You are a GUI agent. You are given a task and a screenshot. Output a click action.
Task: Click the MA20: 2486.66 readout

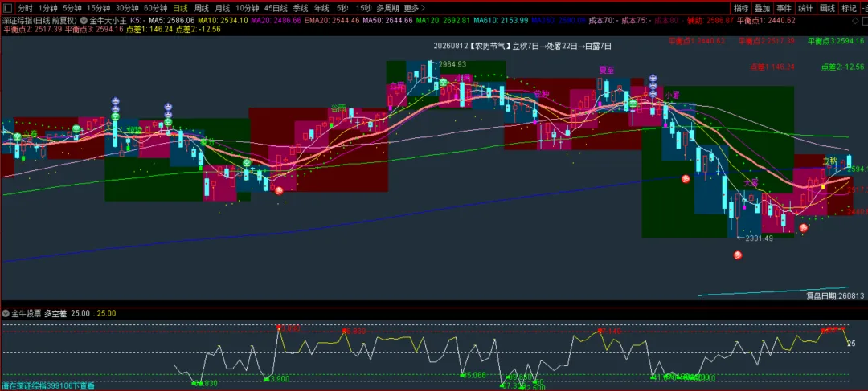point(276,20)
